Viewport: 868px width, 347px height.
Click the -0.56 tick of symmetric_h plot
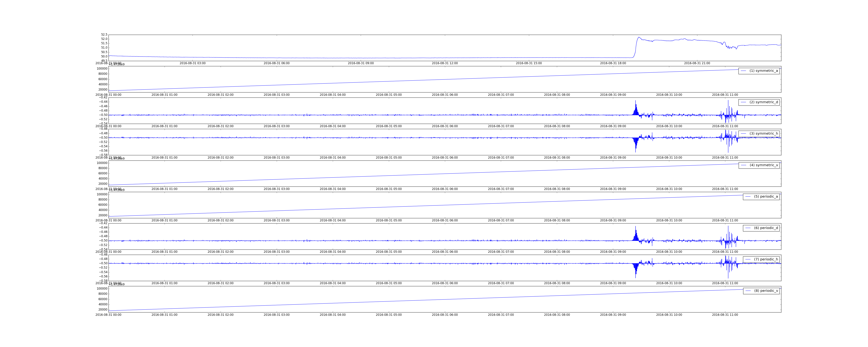point(103,151)
